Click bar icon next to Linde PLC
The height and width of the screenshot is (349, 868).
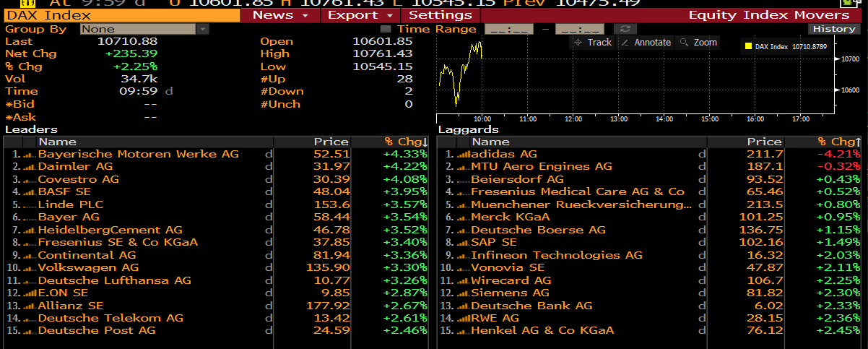click(x=29, y=205)
